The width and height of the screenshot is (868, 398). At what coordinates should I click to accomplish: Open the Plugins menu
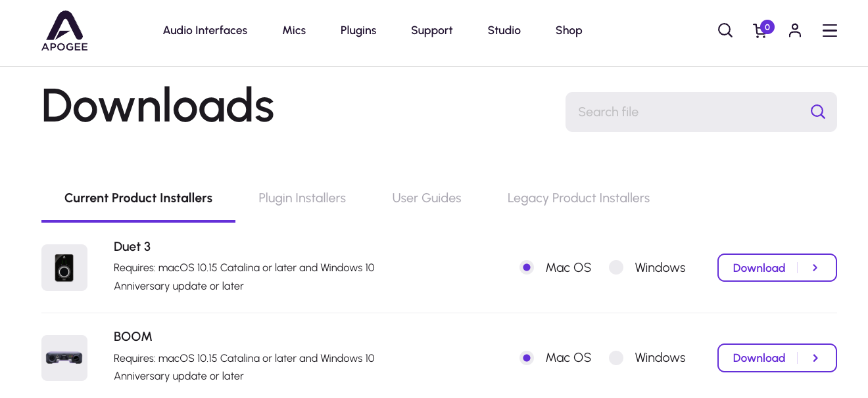click(x=358, y=30)
